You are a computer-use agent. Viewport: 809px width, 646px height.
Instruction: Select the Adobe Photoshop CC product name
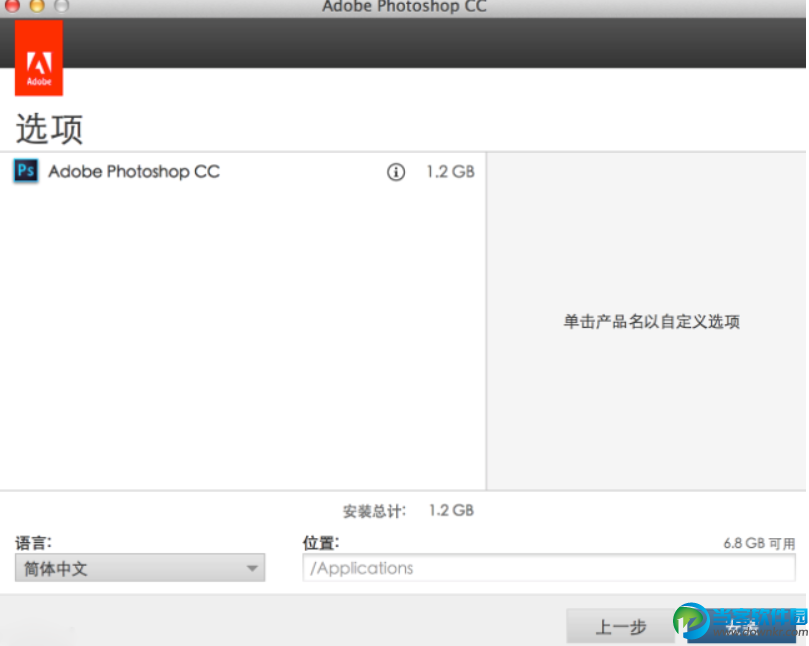coord(134,171)
